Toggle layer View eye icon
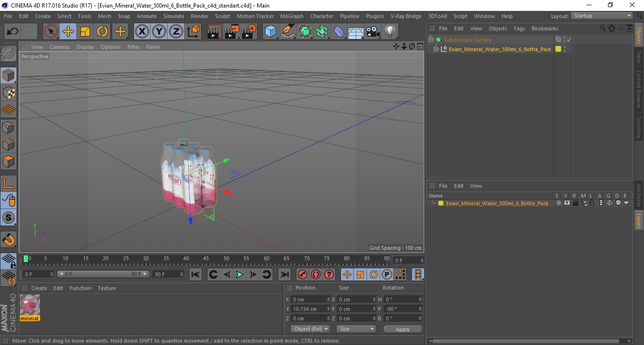 click(x=567, y=203)
